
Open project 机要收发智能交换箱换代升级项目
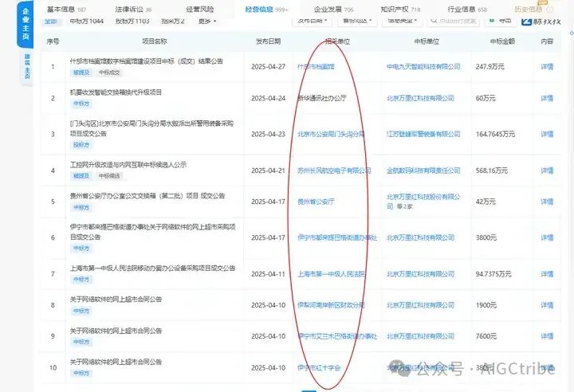pyautogui.click(x=116, y=92)
